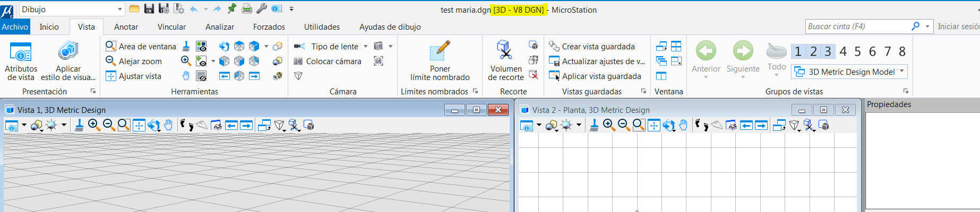Viewport: 980px width, 212px height.
Task: Click the undo arrow in quick access
Action: tap(193, 9)
